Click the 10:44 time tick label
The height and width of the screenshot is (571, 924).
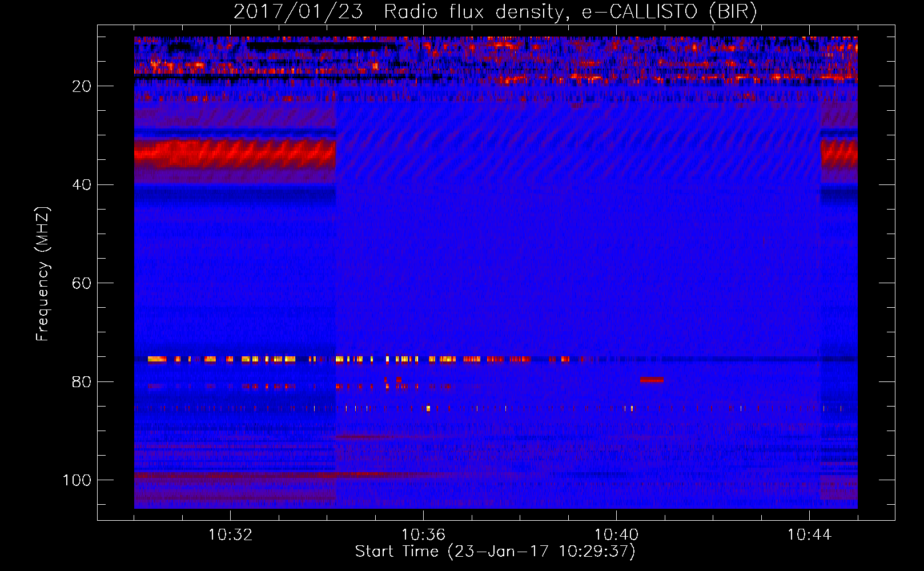tap(809, 535)
